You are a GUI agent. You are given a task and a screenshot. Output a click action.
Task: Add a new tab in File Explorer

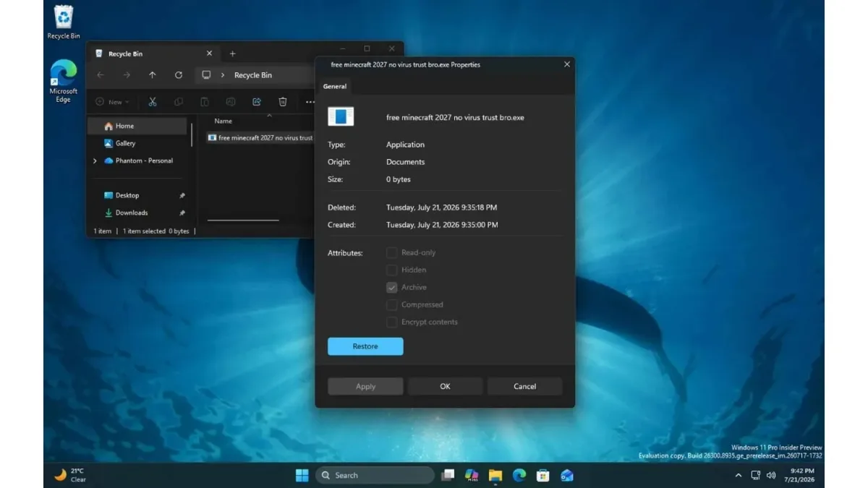click(232, 53)
